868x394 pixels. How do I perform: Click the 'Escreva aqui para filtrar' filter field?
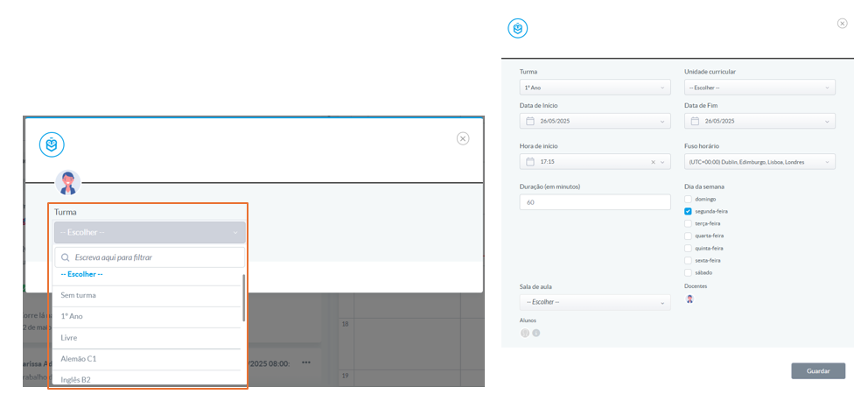pyautogui.click(x=150, y=257)
